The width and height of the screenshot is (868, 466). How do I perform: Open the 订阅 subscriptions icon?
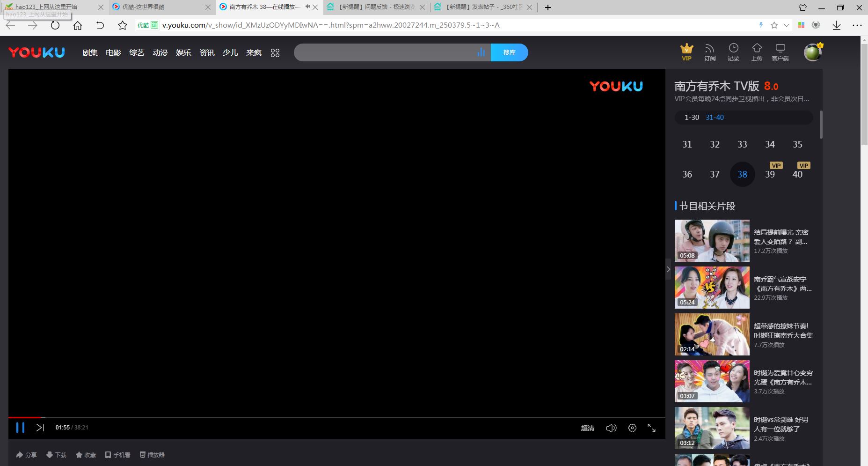[710, 52]
